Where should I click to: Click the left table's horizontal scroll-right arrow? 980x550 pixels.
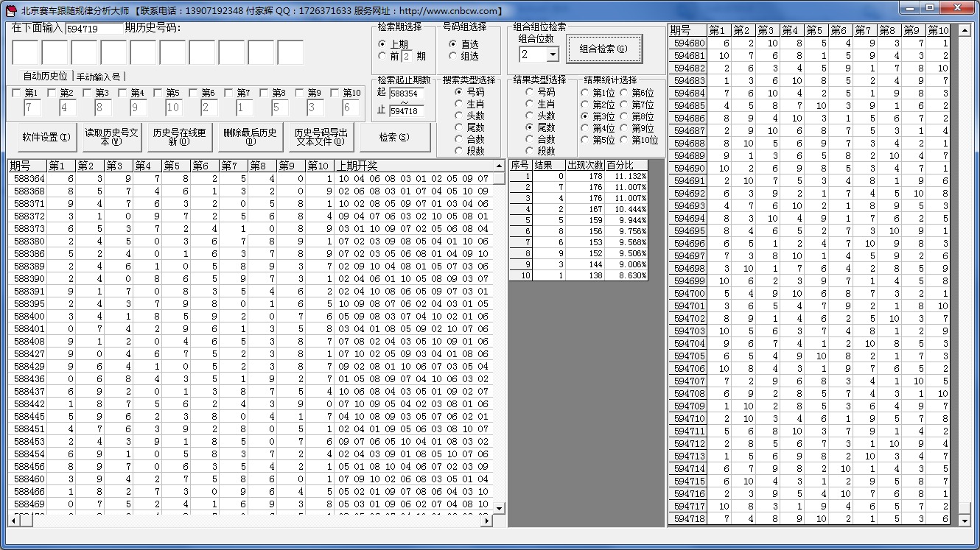pyautogui.click(x=486, y=521)
